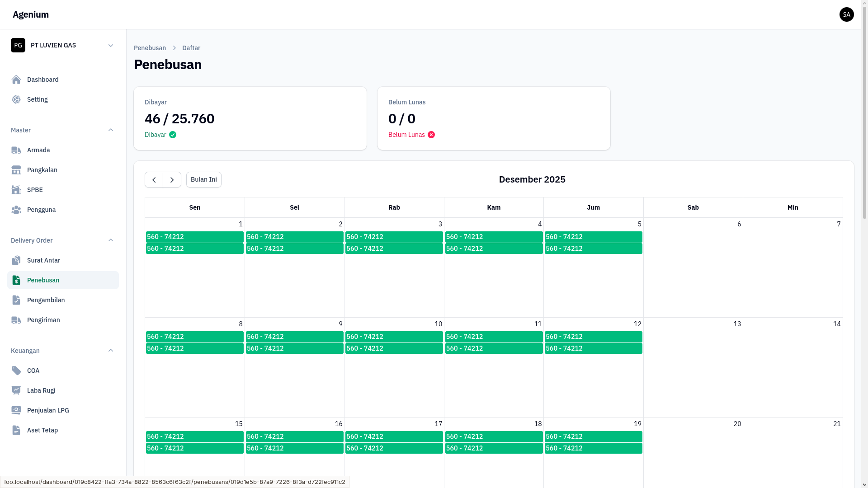Click the green Dibayar check icon
Viewport: 868px width, 488px height.
[173, 135]
